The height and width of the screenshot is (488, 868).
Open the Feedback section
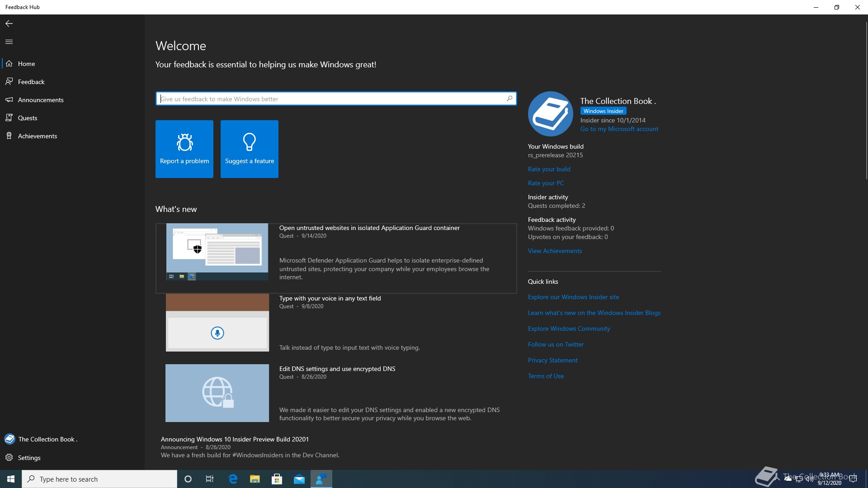72,82
